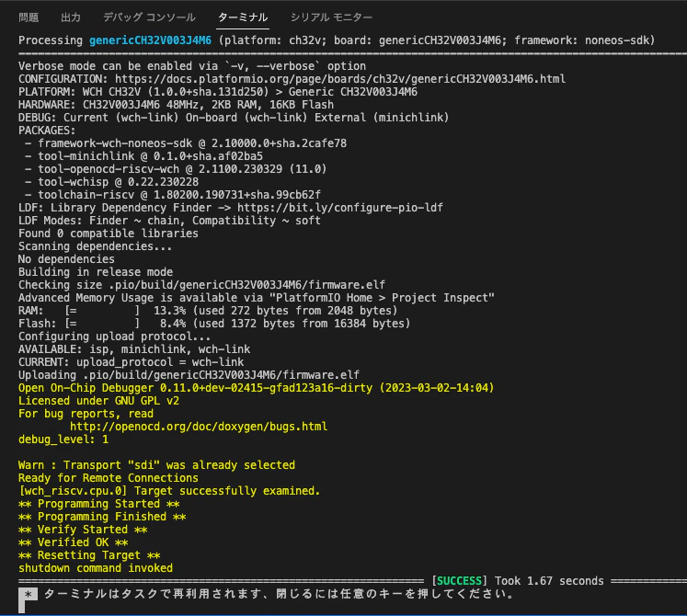Click the RAM usage bar showing 13.3%
The height and width of the screenshot is (616, 687).
coord(102,311)
